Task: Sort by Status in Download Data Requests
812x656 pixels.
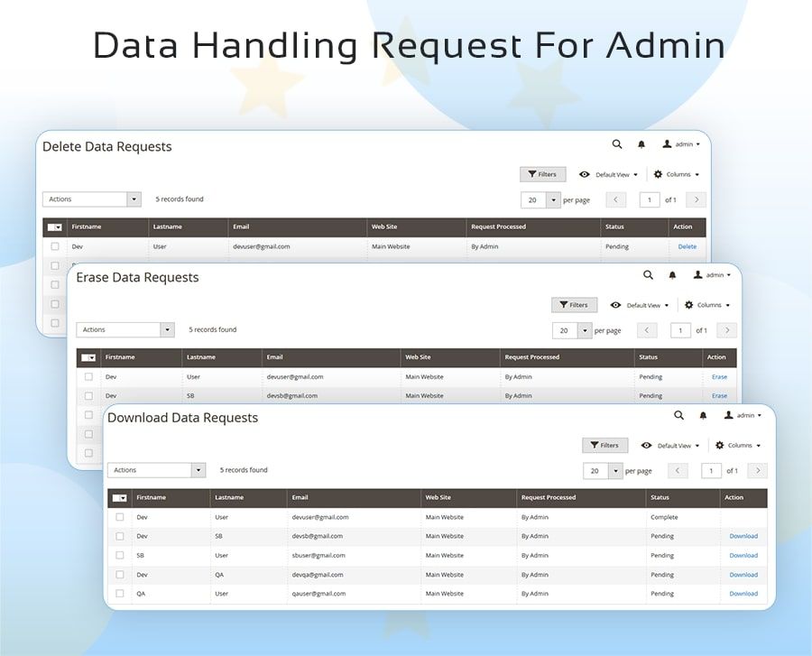Action: [x=660, y=497]
